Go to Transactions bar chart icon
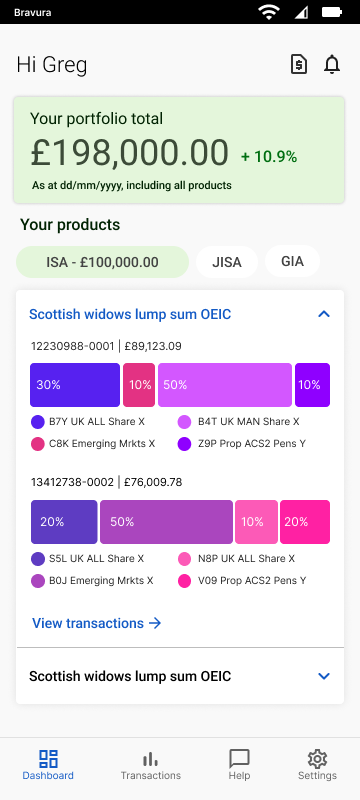 150,759
